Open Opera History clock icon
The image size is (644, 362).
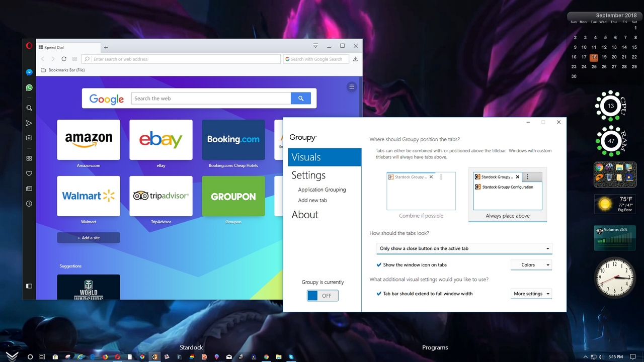29,204
